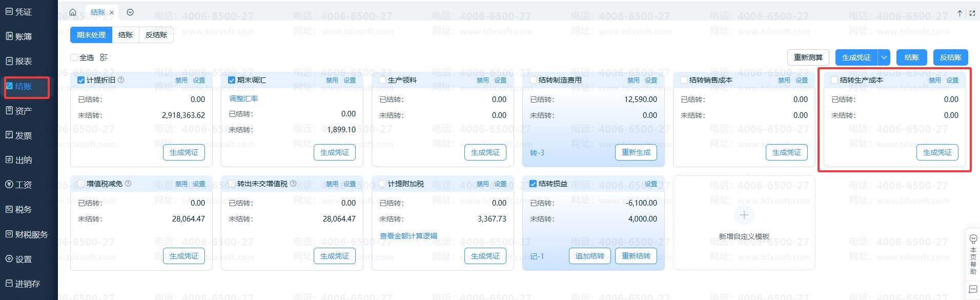Enable the 结转生产成本 checkbox
The width and height of the screenshot is (980, 300).
[834, 80]
